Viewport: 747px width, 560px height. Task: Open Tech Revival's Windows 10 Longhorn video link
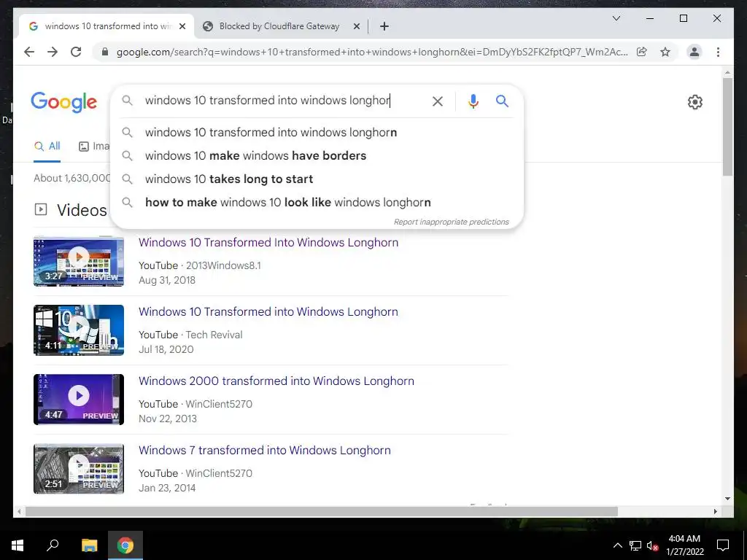268,312
